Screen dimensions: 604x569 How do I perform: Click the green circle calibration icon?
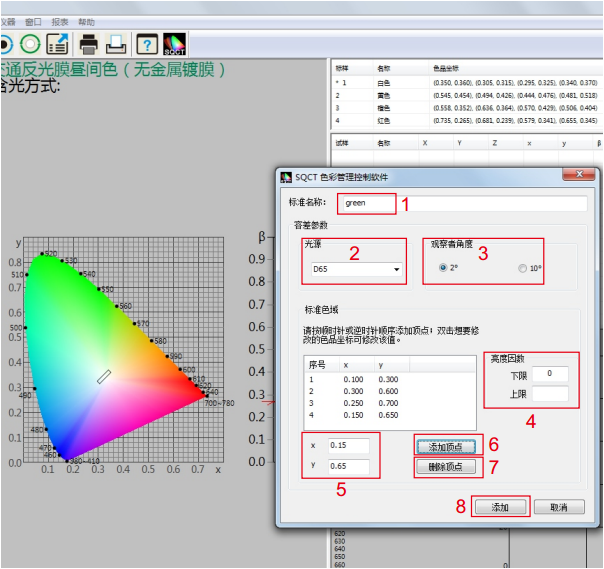[30, 44]
